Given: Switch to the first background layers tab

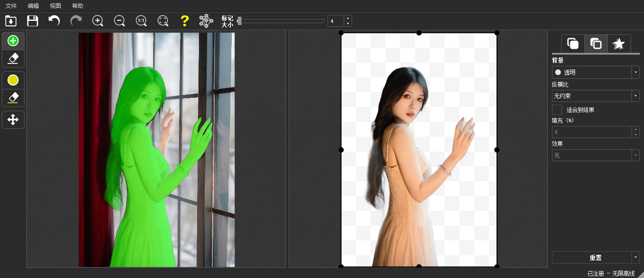Looking at the screenshot, I should [x=573, y=44].
